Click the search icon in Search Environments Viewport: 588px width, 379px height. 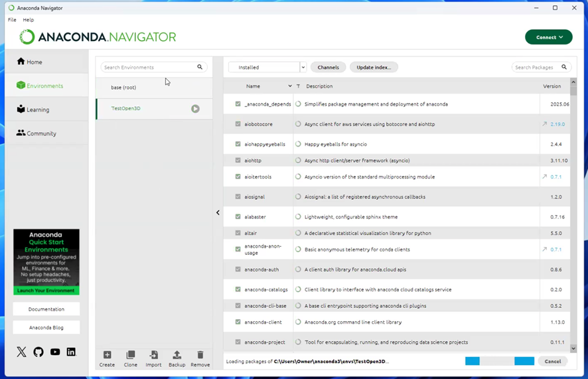(200, 67)
